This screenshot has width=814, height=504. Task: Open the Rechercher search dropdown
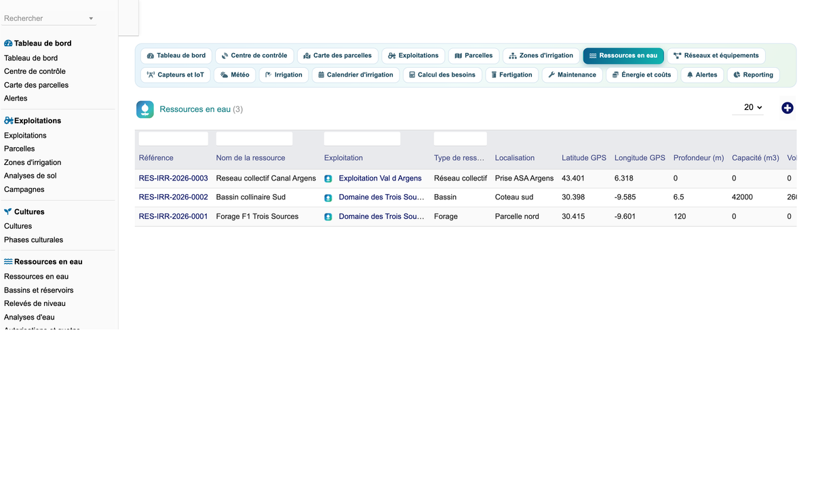click(x=50, y=18)
